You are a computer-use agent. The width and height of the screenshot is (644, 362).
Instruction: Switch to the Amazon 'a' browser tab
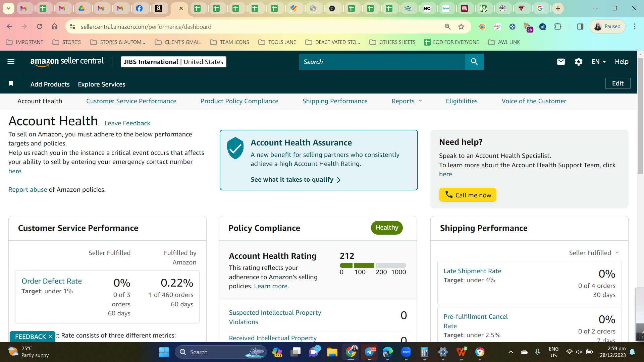pyautogui.click(x=159, y=8)
